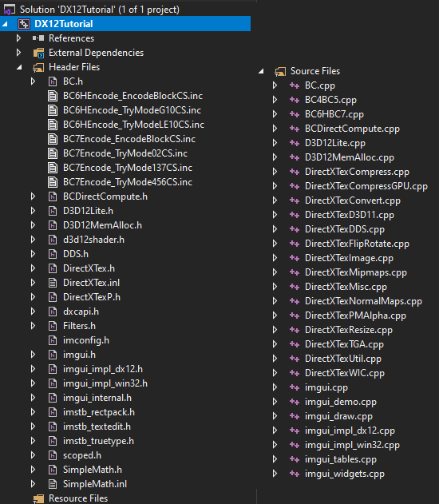The height and width of the screenshot is (504, 439).
Task: Expand the D3D12MemAlloc.h node
Action: (x=33, y=225)
